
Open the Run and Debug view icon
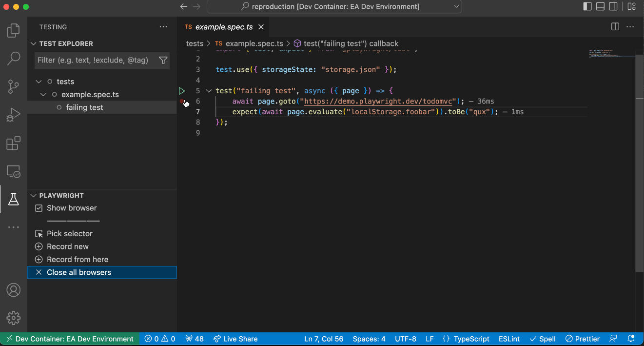pyautogui.click(x=14, y=115)
